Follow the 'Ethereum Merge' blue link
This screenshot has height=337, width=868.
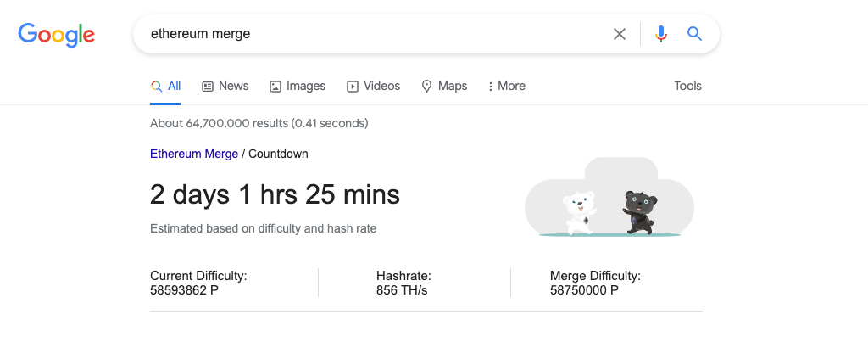[x=194, y=154]
